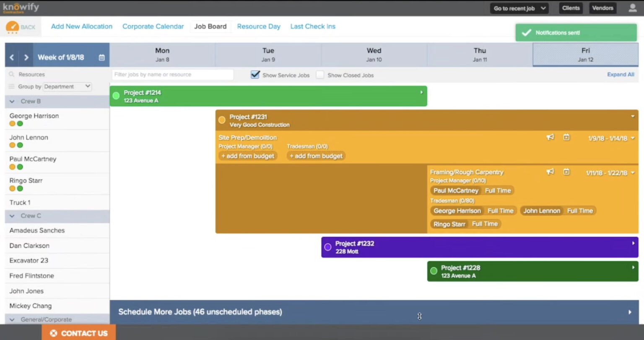This screenshot has width=644, height=340.
Task: Click the Resources search magnifier icon
Action: (x=10, y=74)
